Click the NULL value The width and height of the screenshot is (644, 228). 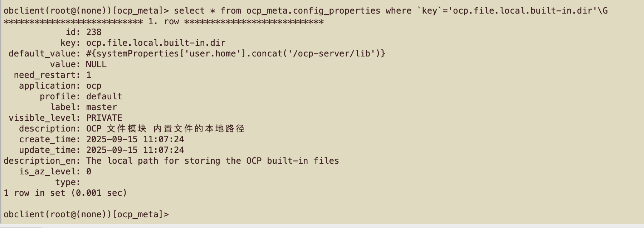click(96, 64)
